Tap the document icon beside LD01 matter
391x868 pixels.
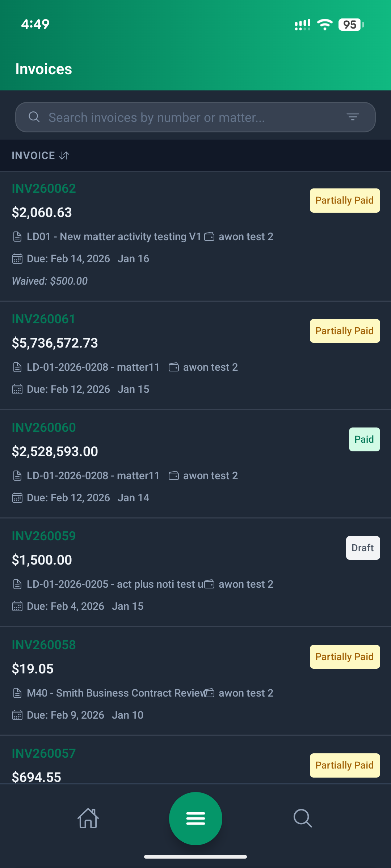click(17, 237)
